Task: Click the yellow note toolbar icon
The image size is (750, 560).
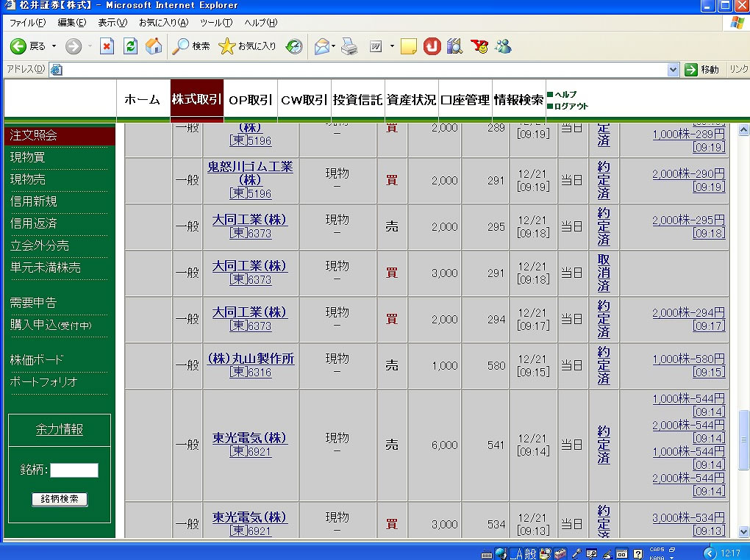Action: point(408,46)
